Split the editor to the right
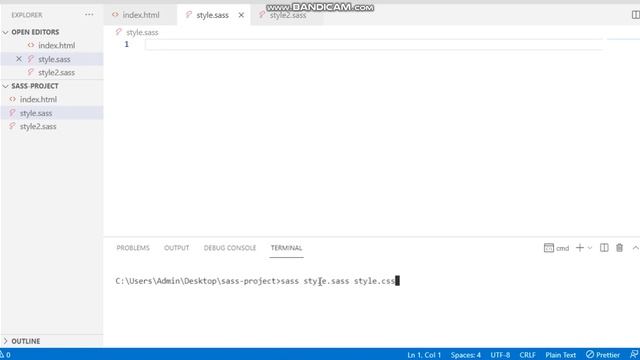 (x=636, y=15)
